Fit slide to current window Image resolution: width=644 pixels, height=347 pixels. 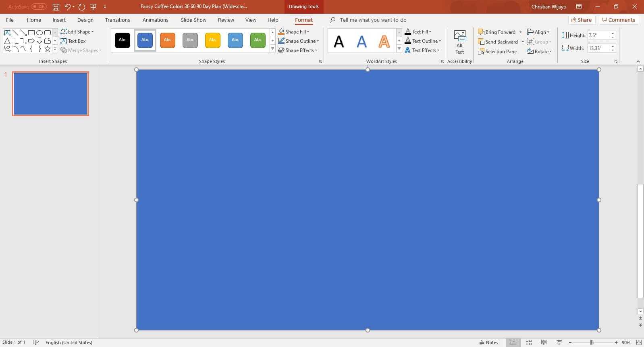pyautogui.click(x=639, y=342)
